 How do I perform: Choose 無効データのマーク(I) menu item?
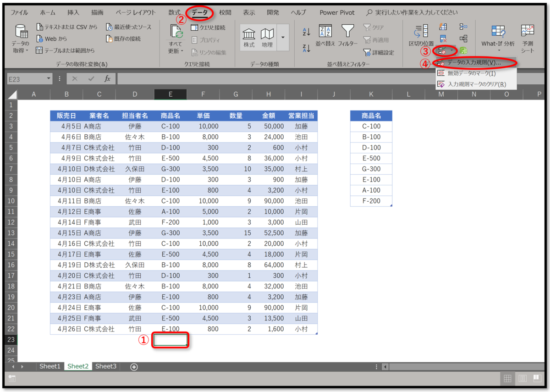(x=476, y=73)
